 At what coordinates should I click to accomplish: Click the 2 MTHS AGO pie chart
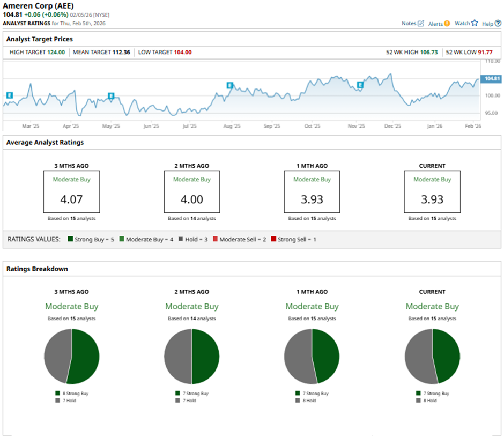[191, 357]
